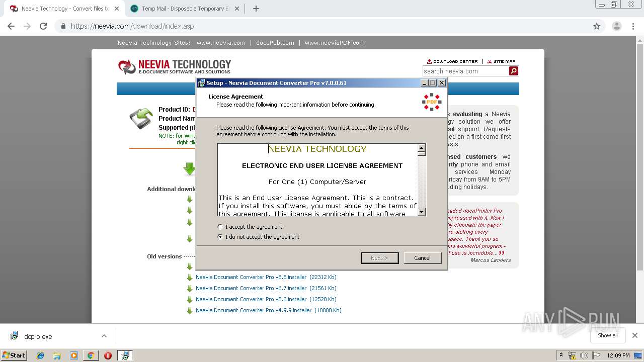
Task: Download Document Converter Pro v4.9.9 installer
Action: pyautogui.click(x=268, y=310)
